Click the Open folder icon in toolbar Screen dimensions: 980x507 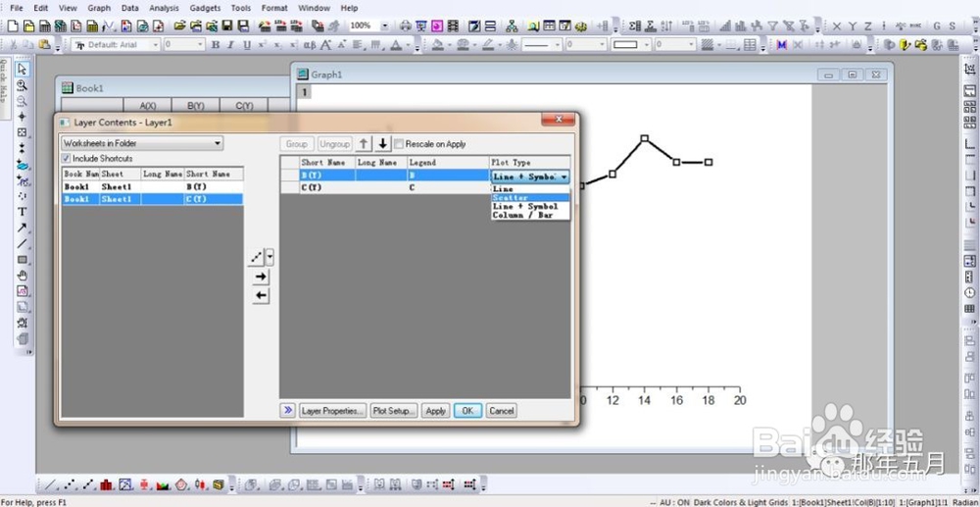(x=180, y=26)
